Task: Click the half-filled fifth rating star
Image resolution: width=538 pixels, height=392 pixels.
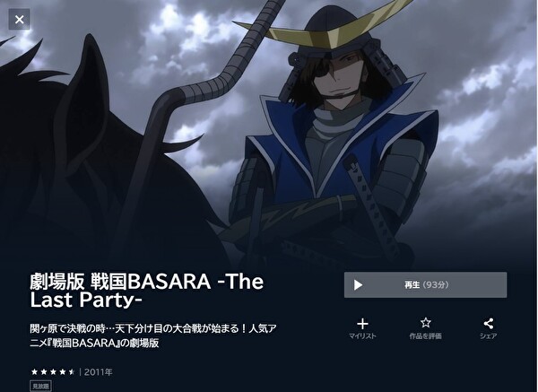Action: pyautogui.click(x=72, y=371)
